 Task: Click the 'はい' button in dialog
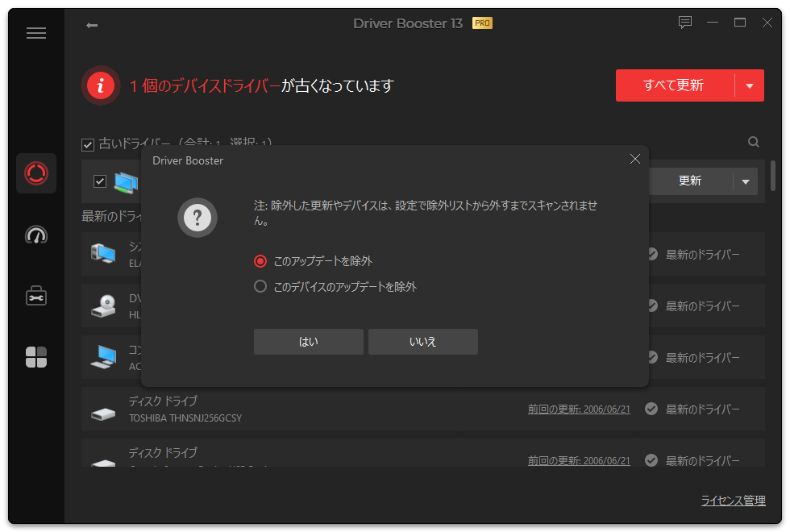[308, 342]
